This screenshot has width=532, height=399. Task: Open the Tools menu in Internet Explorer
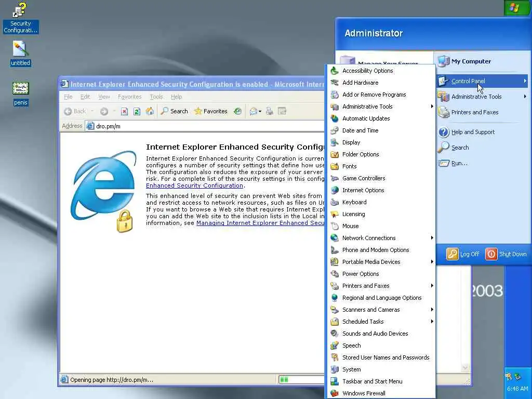[156, 97]
